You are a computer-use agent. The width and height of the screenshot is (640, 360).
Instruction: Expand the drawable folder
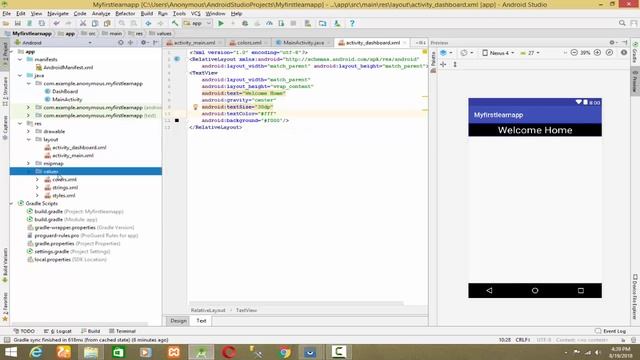pyautogui.click(x=29, y=131)
